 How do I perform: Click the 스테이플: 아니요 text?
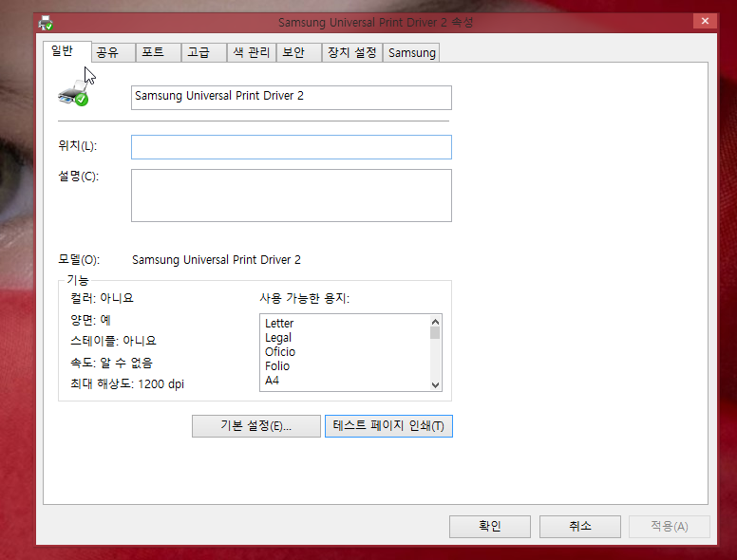tap(113, 341)
